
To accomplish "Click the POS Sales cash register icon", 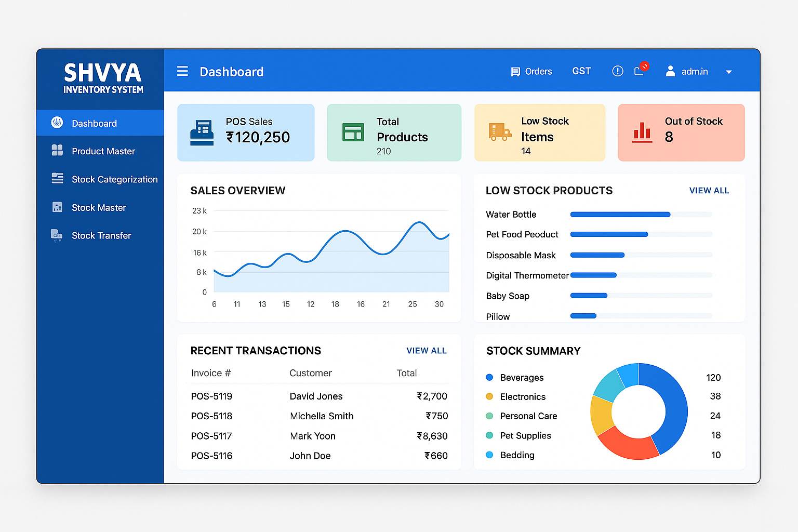I will click(202, 132).
